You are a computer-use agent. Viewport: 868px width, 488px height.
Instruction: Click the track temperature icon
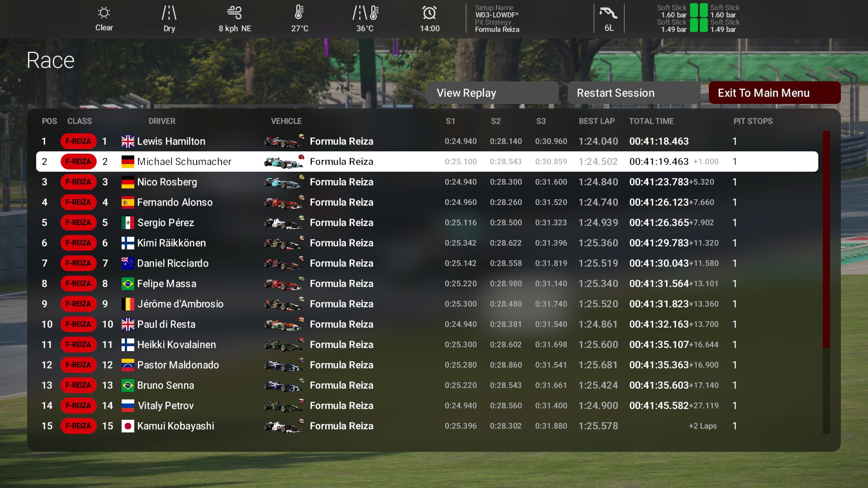point(365,13)
